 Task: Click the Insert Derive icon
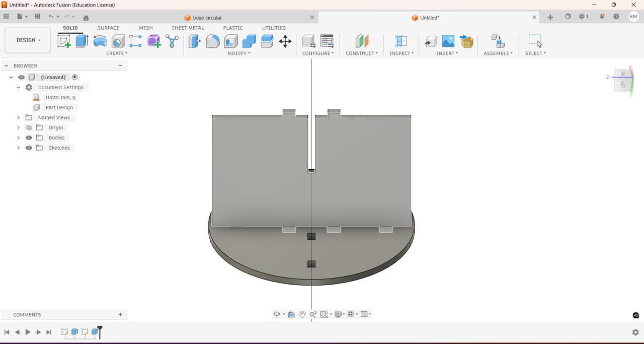tap(431, 41)
